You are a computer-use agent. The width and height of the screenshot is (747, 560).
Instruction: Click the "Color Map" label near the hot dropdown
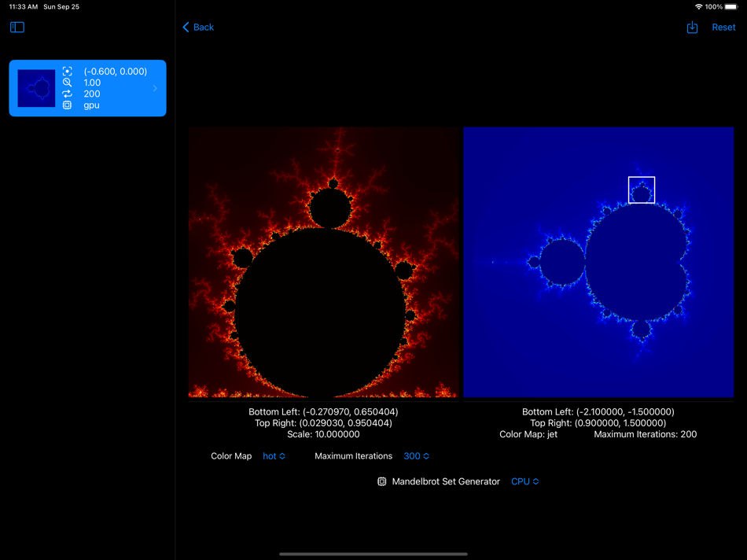point(231,456)
